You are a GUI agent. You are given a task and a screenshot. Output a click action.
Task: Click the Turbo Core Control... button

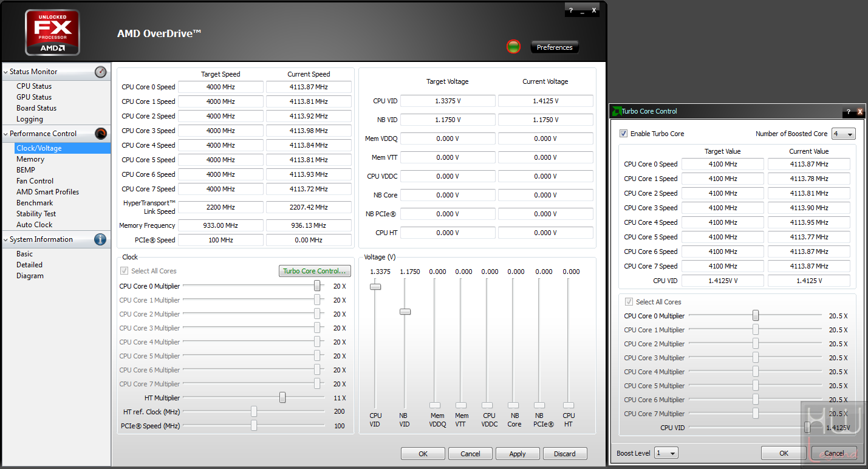[x=315, y=271]
